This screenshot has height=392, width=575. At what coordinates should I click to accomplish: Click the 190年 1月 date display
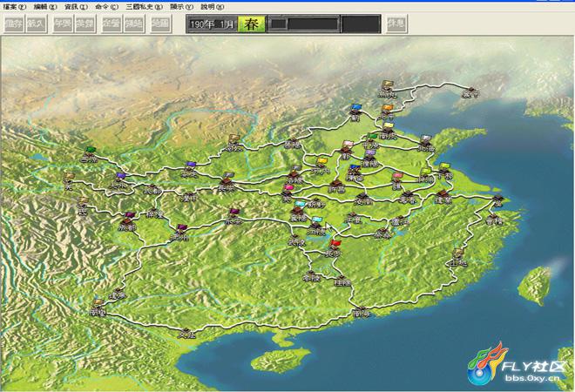pos(212,24)
